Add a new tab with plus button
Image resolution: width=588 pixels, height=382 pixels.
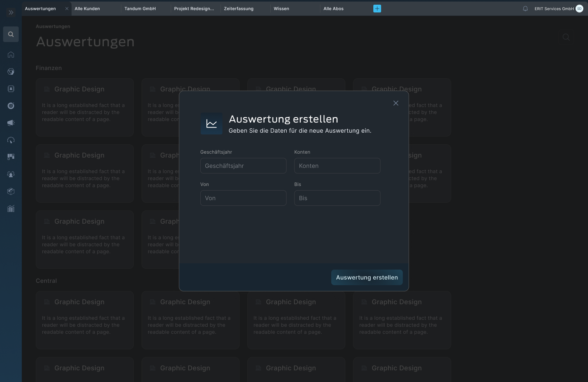pos(377,9)
